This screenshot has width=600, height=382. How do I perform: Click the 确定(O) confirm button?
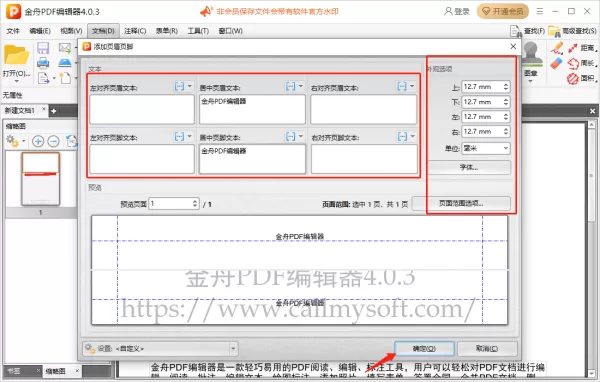[x=424, y=349]
